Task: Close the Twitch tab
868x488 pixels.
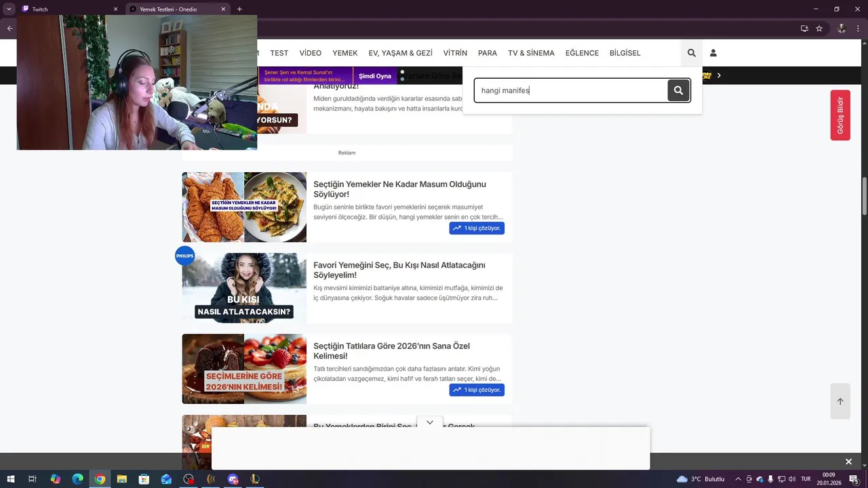Action: tap(115, 9)
